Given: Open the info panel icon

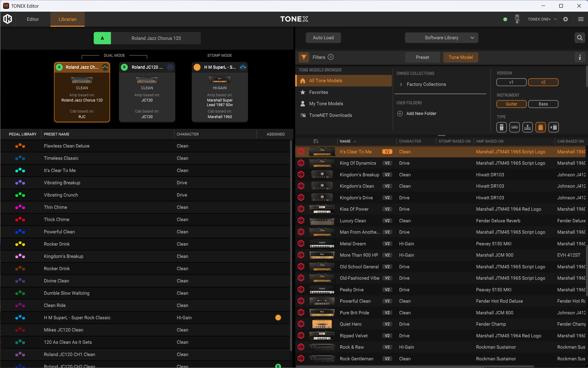Looking at the screenshot, I should [580, 57].
